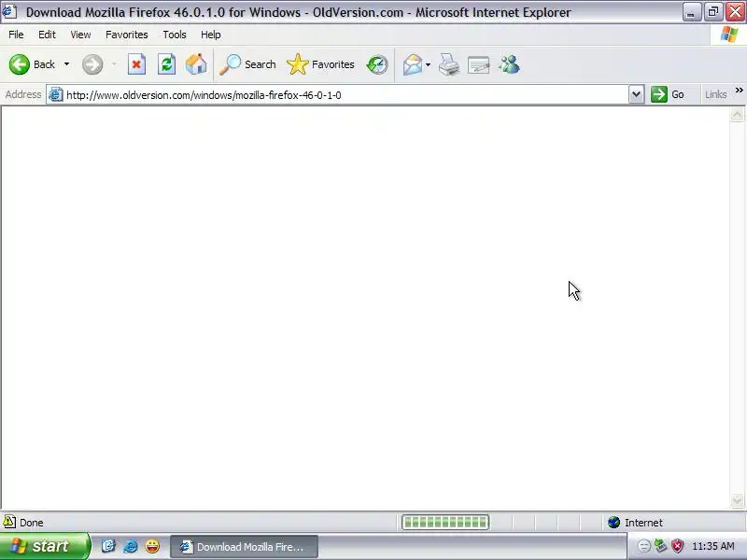Image resolution: width=747 pixels, height=560 pixels.
Task: Click the green Go button
Action: click(668, 94)
